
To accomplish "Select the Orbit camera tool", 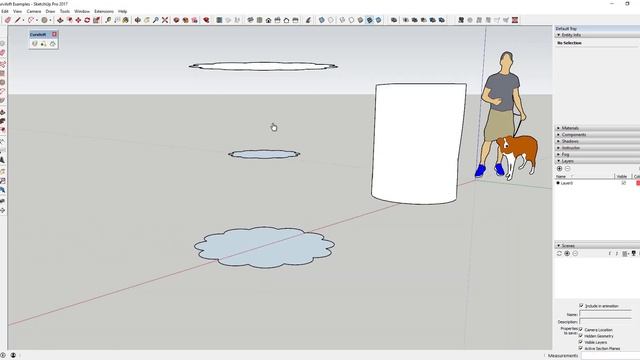I will click(x=138, y=20).
